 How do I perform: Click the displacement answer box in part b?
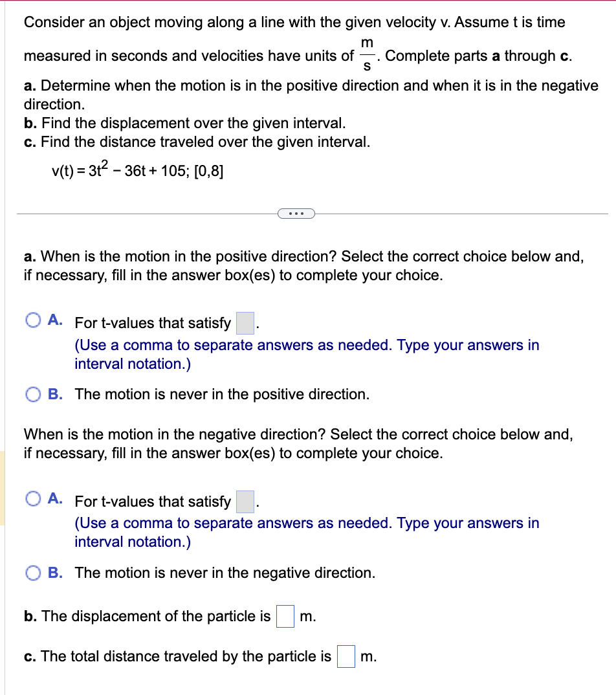285,616
